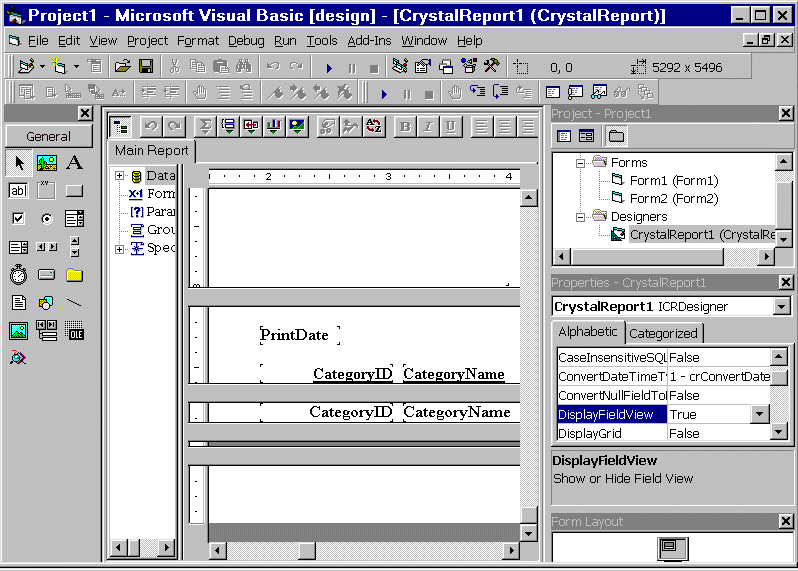Open the Add-Ins menu

[370, 41]
